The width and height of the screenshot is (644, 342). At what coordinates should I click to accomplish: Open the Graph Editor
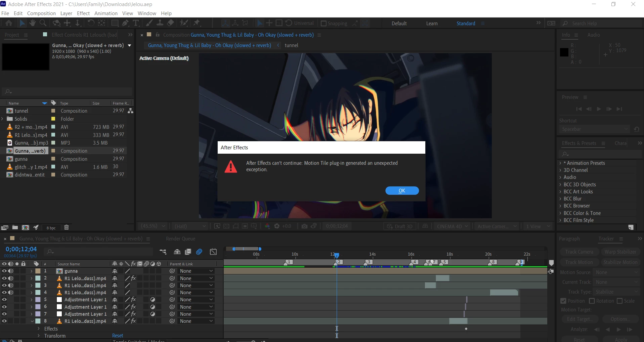tap(213, 252)
